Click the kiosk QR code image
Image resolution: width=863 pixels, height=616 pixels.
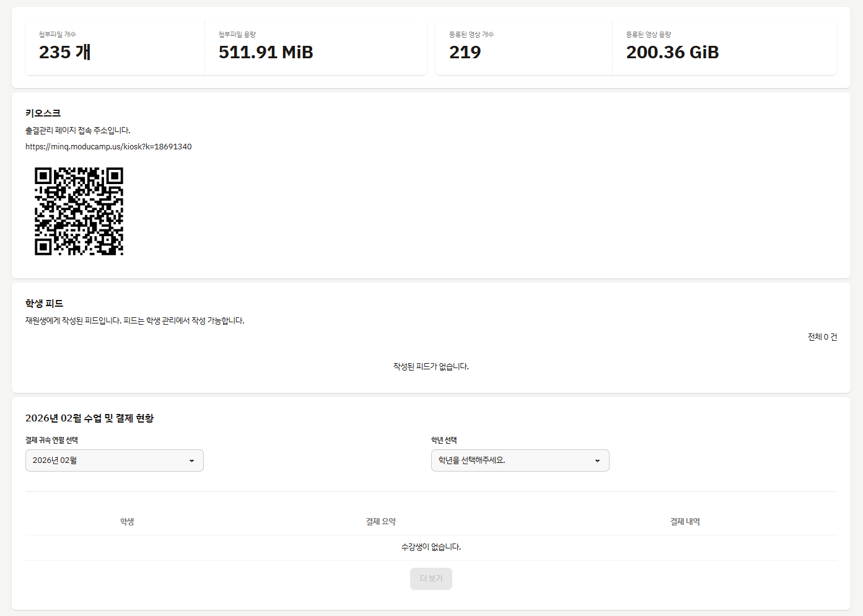pos(79,211)
